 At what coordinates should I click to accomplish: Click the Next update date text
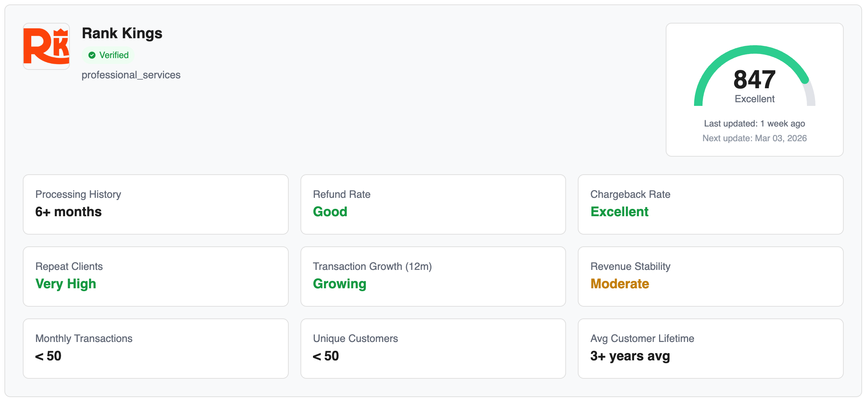(x=754, y=138)
